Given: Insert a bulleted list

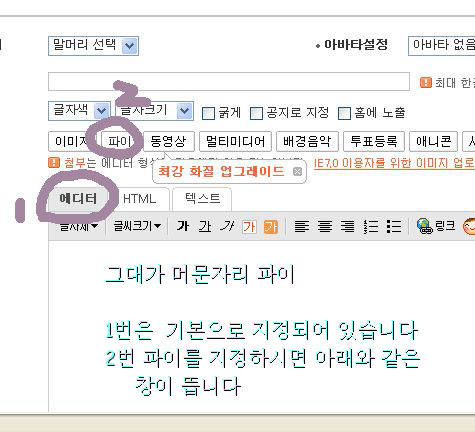Looking at the screenshot, I should [394, 227].
